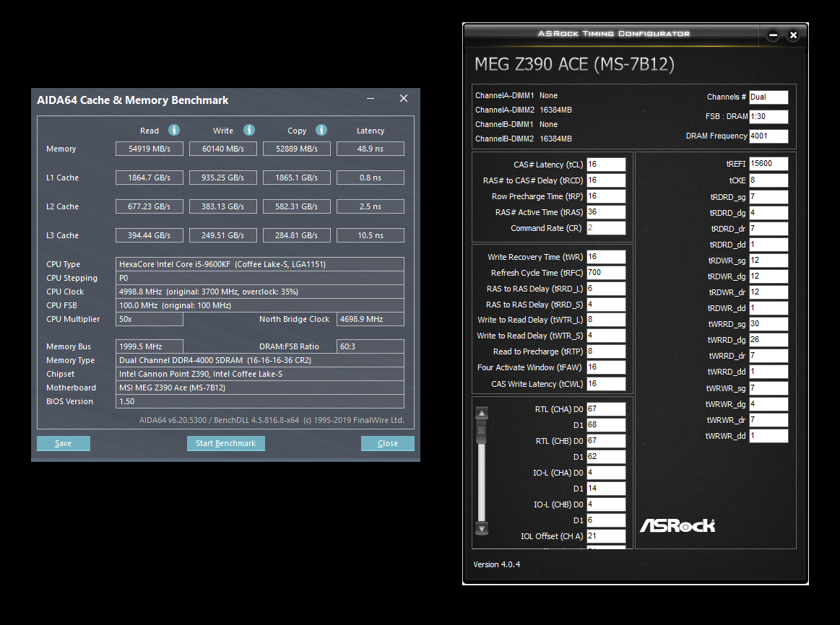
Task: Minimize the ASRock Timing Configurator window
Action: 773,35
